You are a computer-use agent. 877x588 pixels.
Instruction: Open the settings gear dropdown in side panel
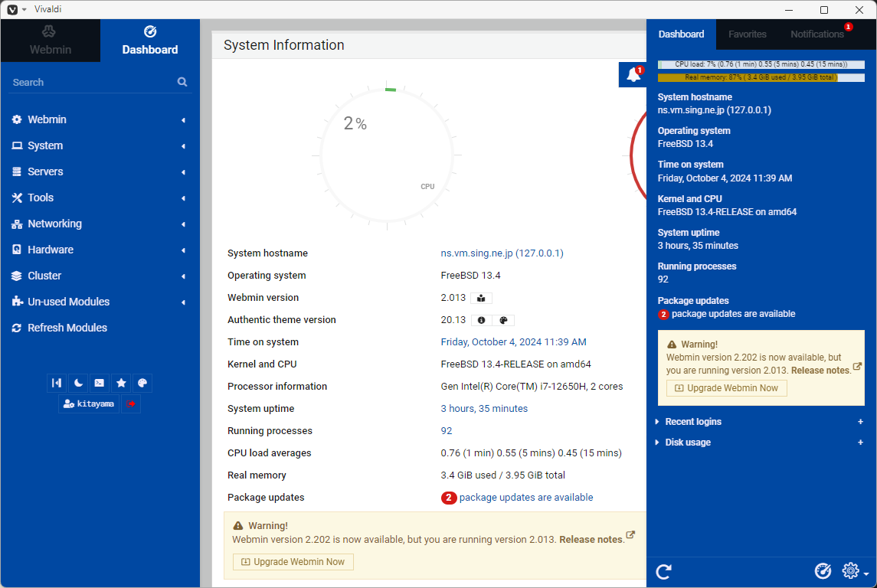click(856, 570)
